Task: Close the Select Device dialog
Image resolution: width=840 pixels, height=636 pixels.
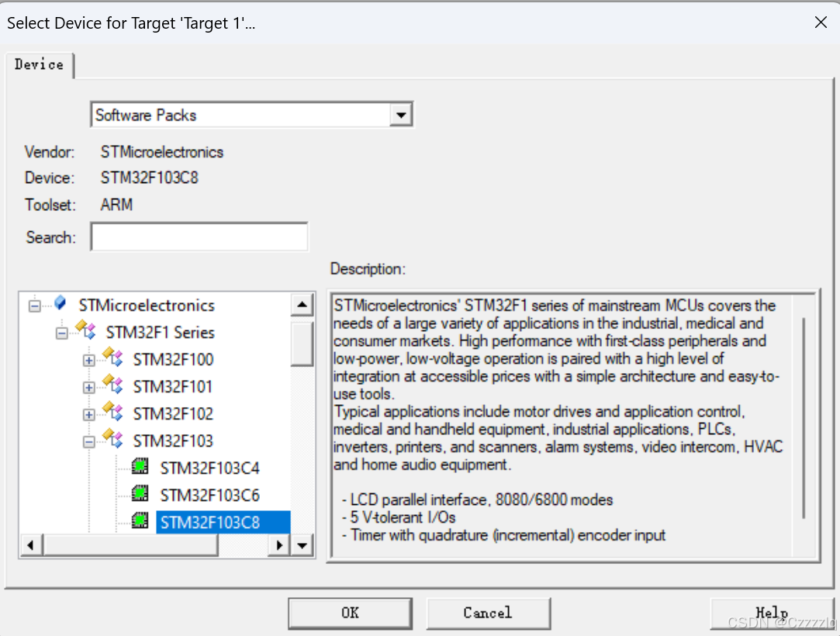Action: [x=821, y=22]
